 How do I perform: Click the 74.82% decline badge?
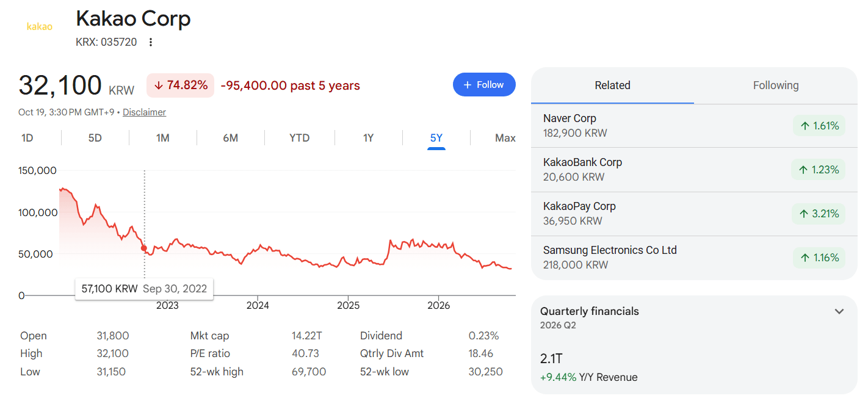(181, 85)
